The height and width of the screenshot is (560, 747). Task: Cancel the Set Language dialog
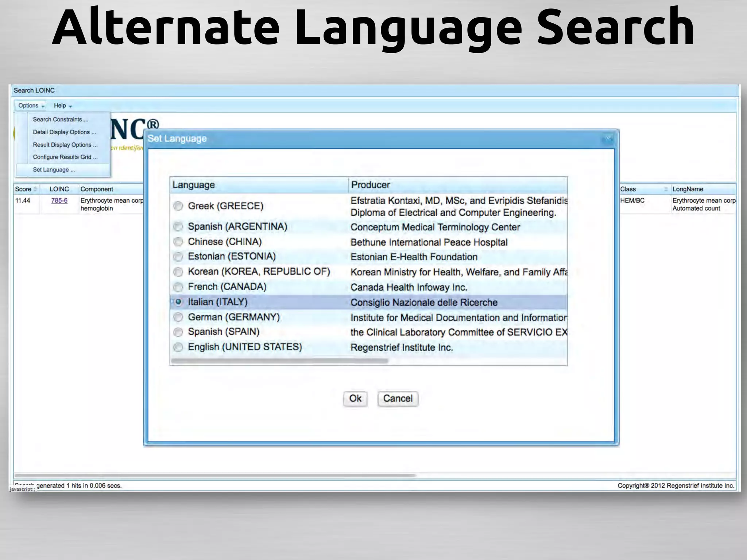pos(398,398)
